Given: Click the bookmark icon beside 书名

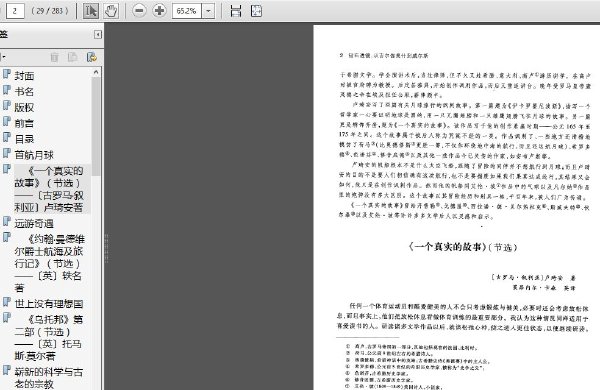Looking at the screenshot, I should coord(7,90).
